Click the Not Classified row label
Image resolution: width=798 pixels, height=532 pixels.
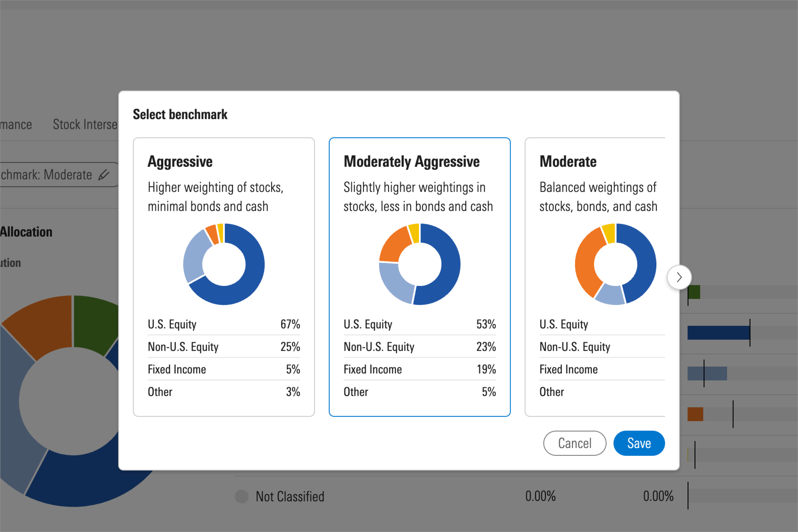(x=290, y=496)
